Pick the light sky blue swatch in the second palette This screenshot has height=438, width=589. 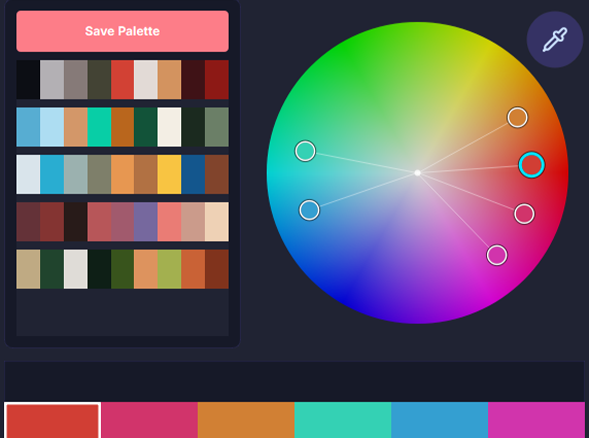point(52,127)
